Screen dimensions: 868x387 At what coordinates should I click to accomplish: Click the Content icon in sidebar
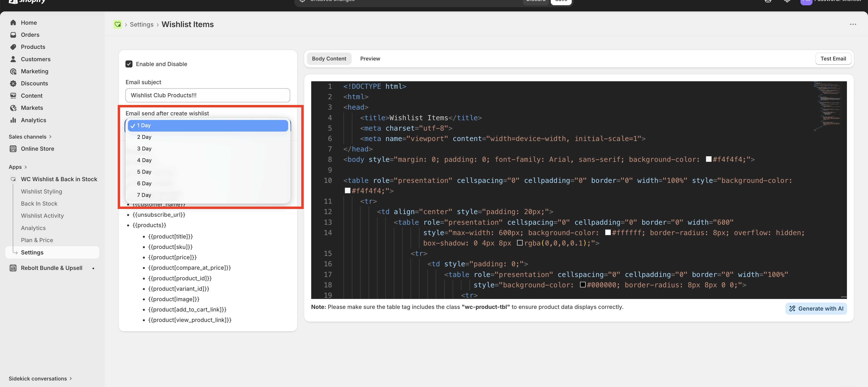pyautogui.click(x=13, y=96)
